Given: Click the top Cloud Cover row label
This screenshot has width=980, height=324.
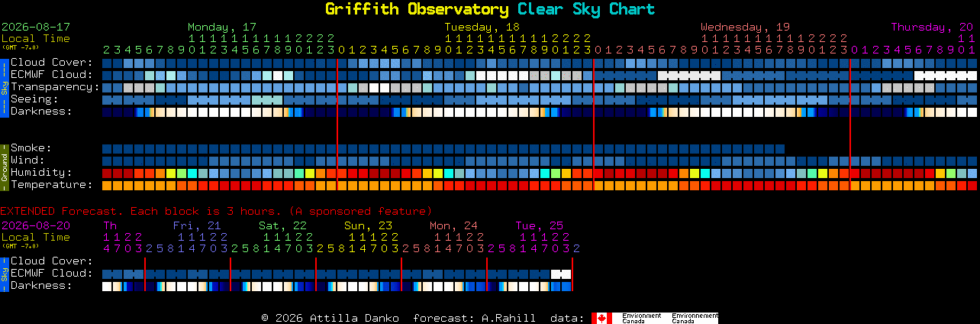Looking at the screenshot, I should [52, 63].
